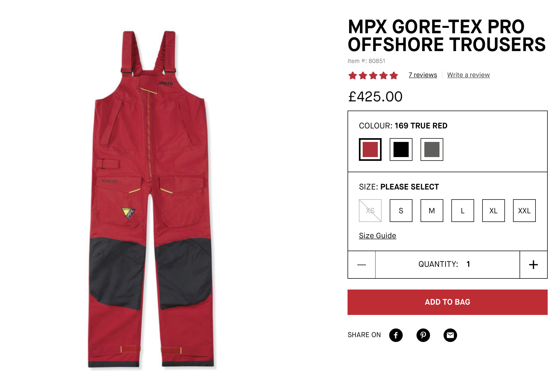
Task: Select size S
Action: tap(401, 211)
